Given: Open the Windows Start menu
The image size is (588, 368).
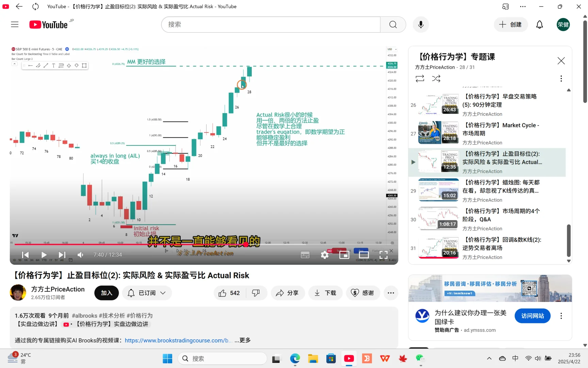Looking at the screenshot, I should (167, 358).
